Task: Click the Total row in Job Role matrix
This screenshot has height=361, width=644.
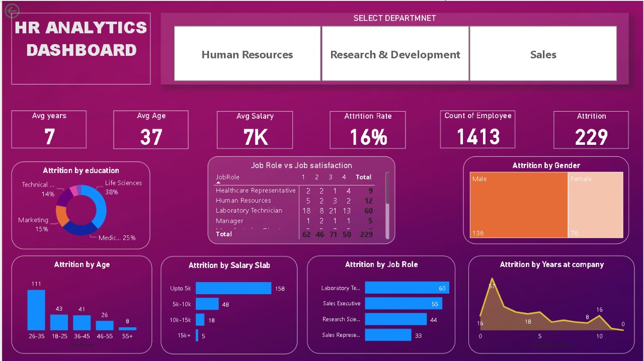Action: 224,234
